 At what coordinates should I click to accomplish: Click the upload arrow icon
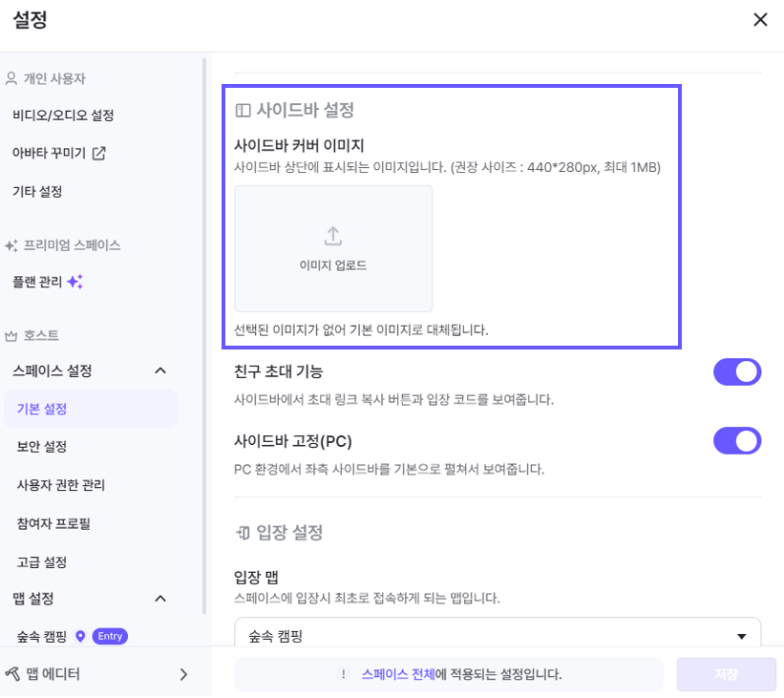click(x=333, y=236)
